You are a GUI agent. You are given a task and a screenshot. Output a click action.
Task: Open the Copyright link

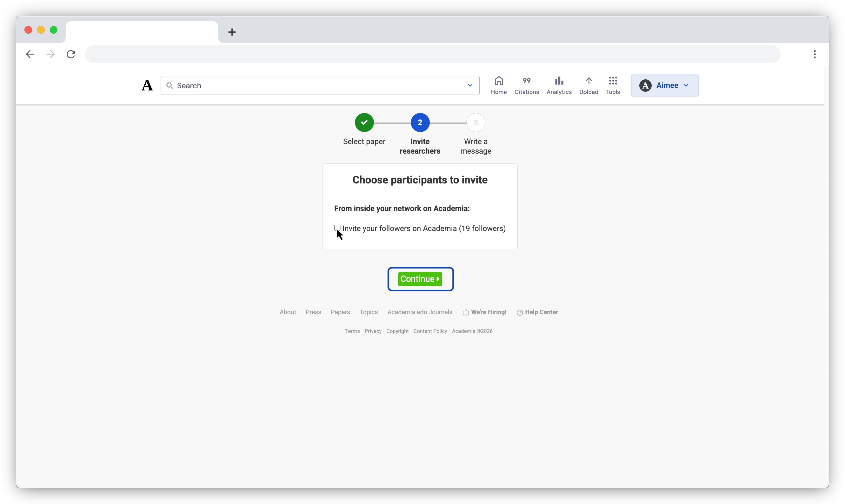pyautogui.click(x=397, y=331)
